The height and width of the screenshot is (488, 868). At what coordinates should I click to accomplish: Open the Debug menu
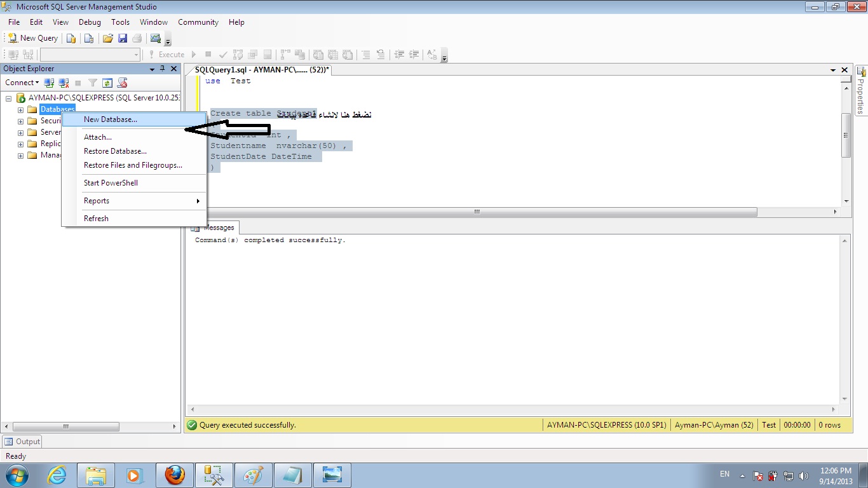[90, 22]
